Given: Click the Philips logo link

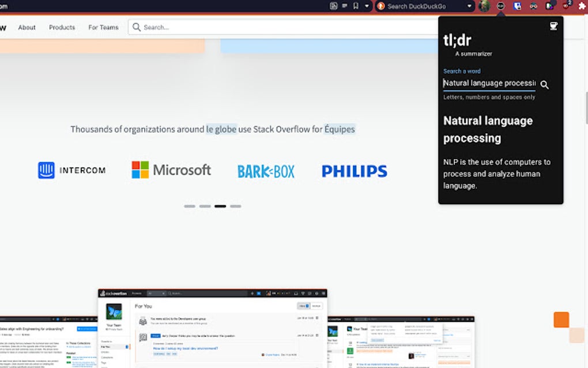Looking at the screenshot, I should (354, 171).
